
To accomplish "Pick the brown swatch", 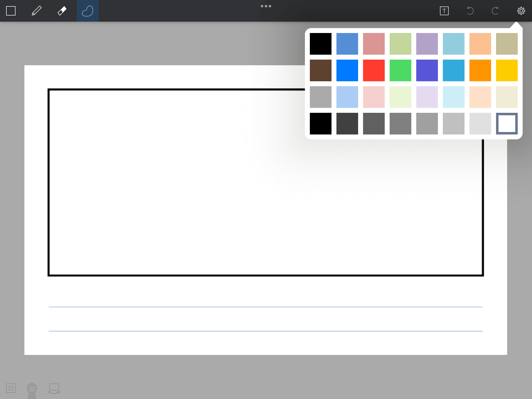I will tap(321, 70).
